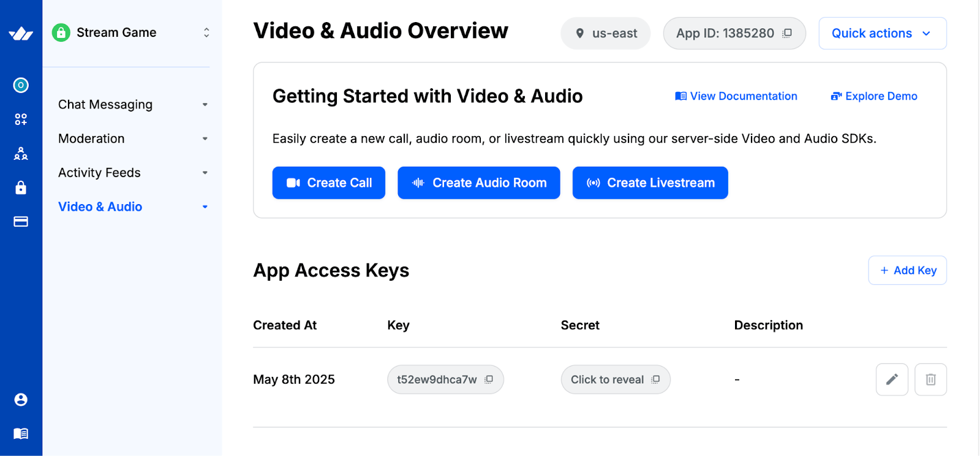The height and width of the screenshot is (456, 980).
Task: Delete the access key with trash icon
Action: click(930, 379)
